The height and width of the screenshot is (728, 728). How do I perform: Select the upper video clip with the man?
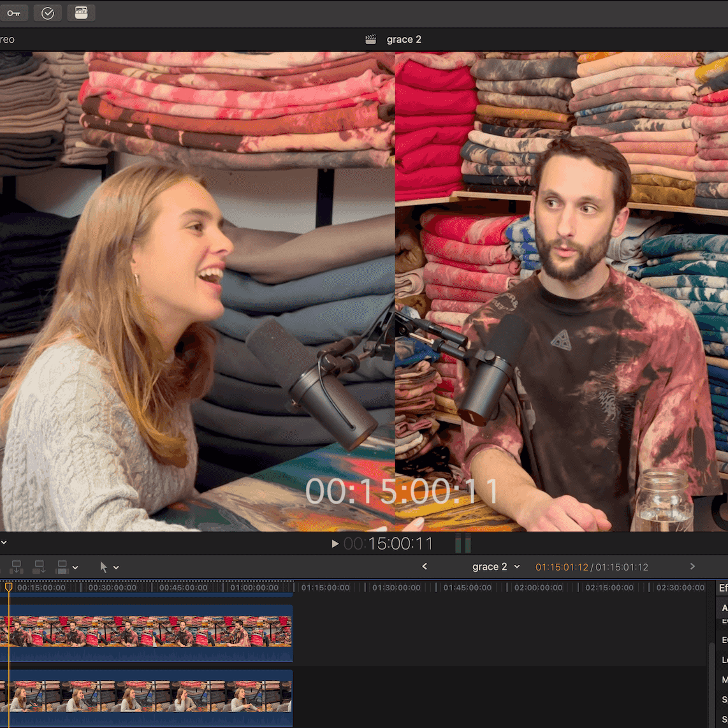point(147,631)
